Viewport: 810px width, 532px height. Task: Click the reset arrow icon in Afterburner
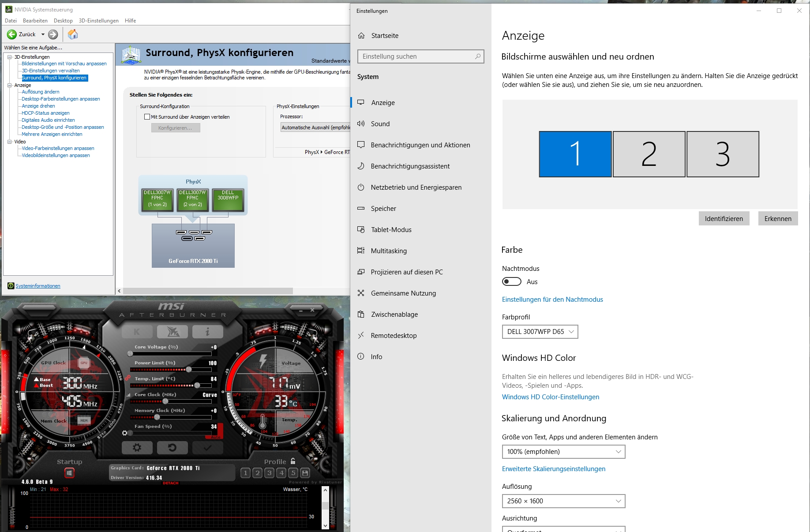[x=172, y=448]
